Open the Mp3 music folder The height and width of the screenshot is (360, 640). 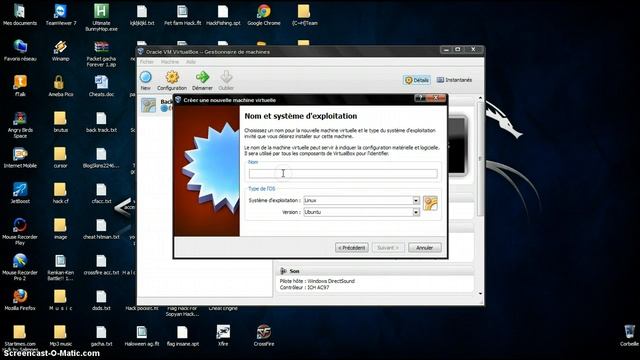(x=60, y=336)
